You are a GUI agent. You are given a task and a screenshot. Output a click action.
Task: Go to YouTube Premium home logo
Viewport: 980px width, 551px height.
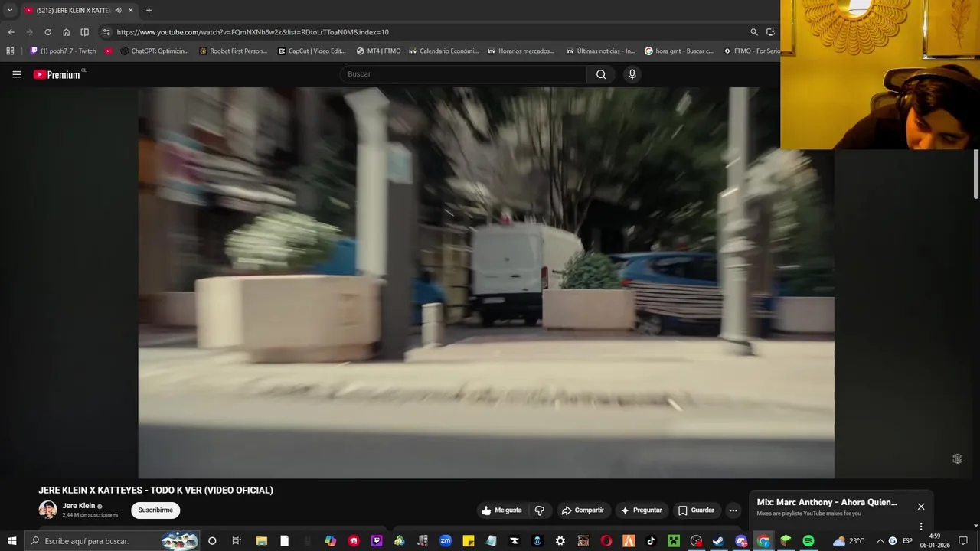[57, 74]
